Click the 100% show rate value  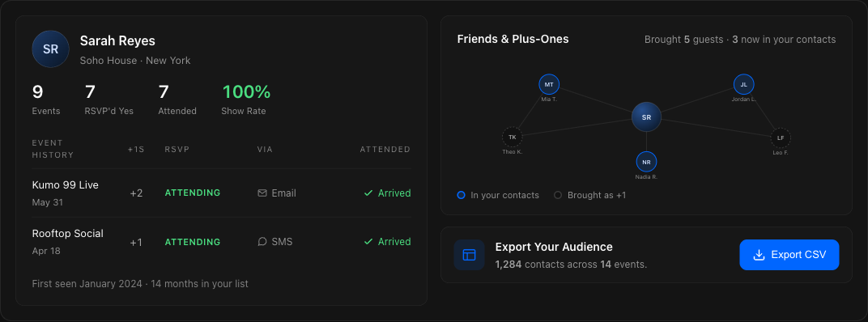point(246,92)
